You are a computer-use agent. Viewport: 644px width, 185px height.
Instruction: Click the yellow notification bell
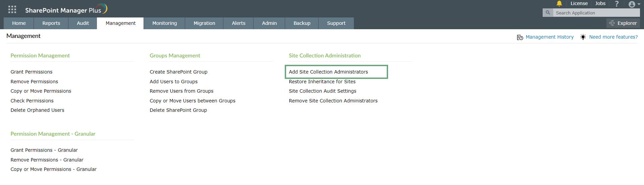coord(559,4)
